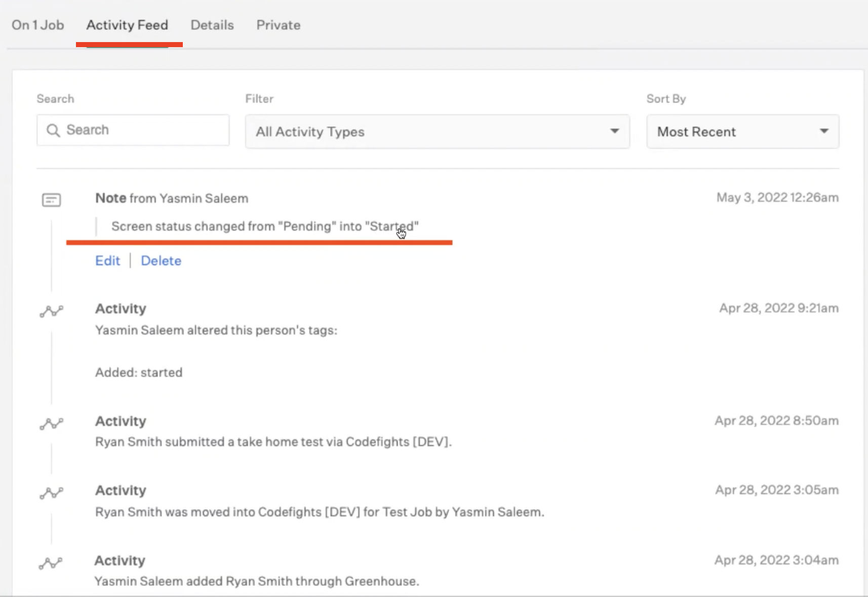868x597 pixels.
Task: Click the activity icon for take home test entry
Action: coord(52,424)
